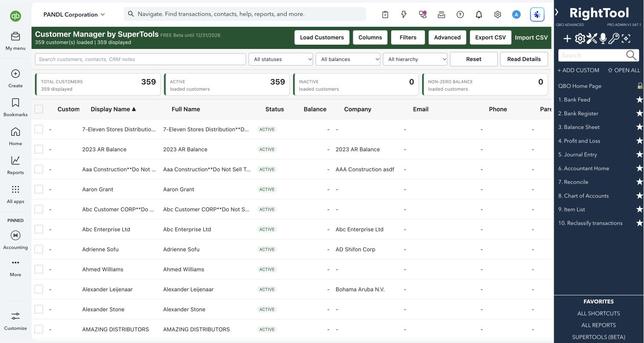Check the Aaron Grant row checkbox
Screen dimensions: 644x343
point(39,189)
